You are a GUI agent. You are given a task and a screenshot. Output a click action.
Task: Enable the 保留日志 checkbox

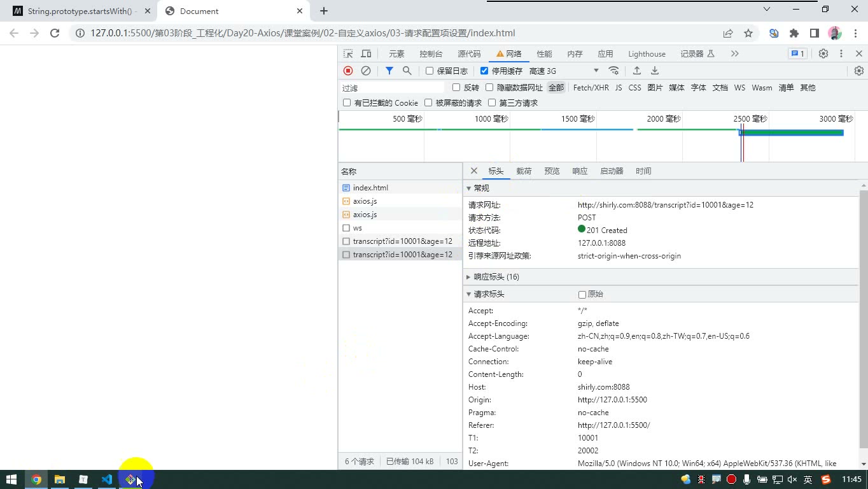[x=430, y=71]
